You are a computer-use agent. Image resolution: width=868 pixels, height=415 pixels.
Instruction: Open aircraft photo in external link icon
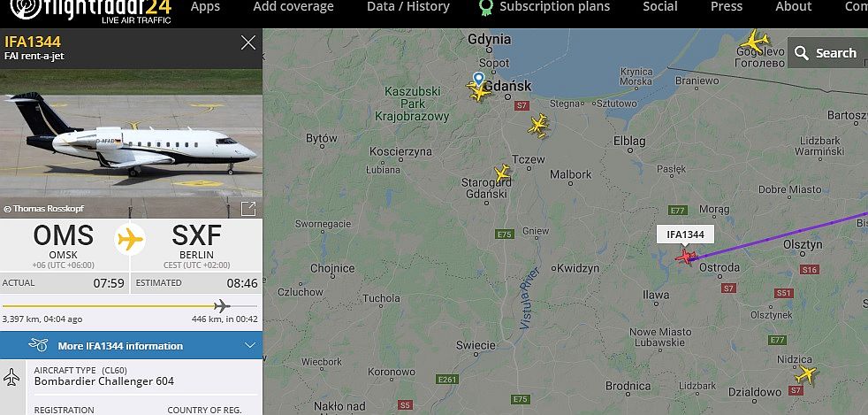coord(248,209)
